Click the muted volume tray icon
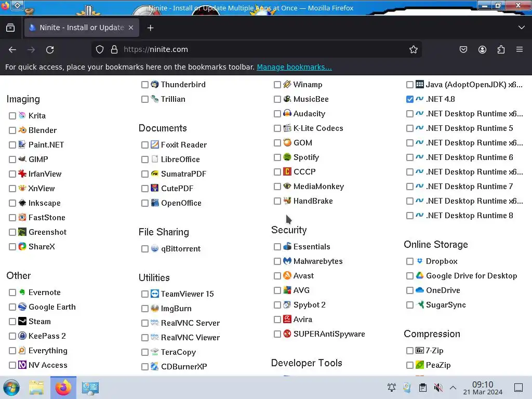 438,388
